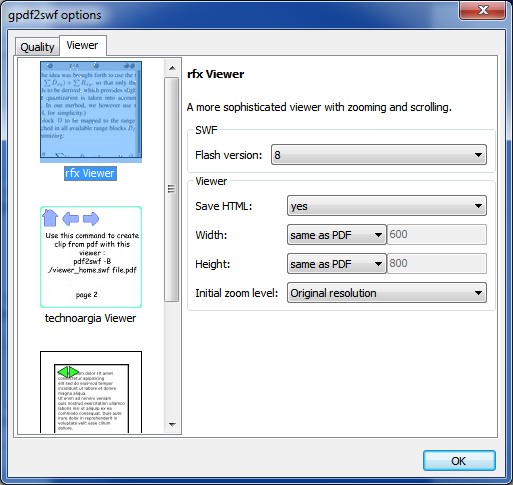This screenshot has height=485, width=513.
Task: Click the 'Initial zoom level:' label
Action: click(237, 293)
